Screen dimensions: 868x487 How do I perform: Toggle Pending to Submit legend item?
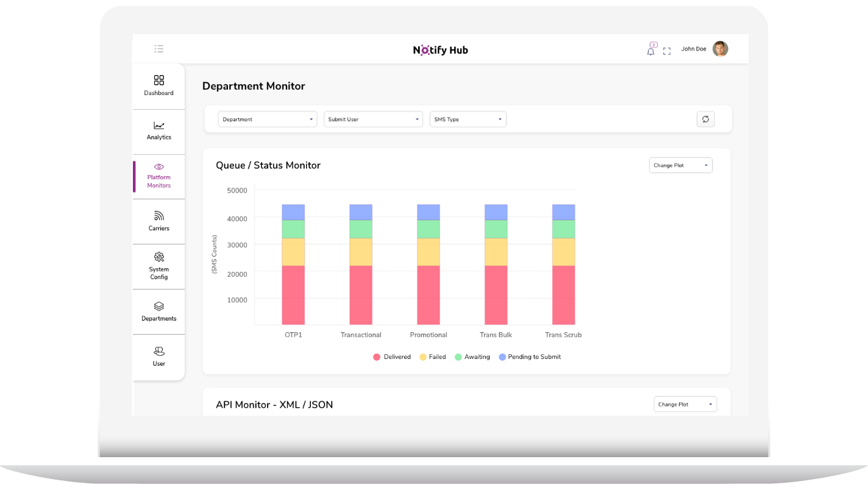pos(529,357)
